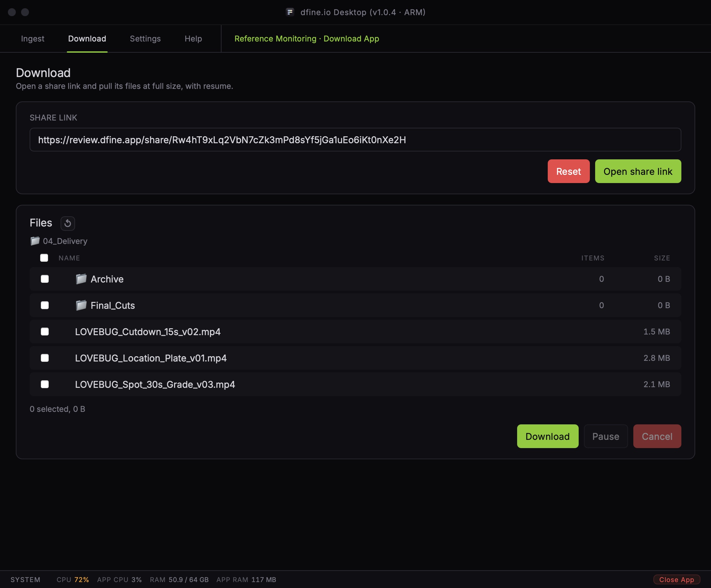
Task: Click Open share link button
Action: 638,172
